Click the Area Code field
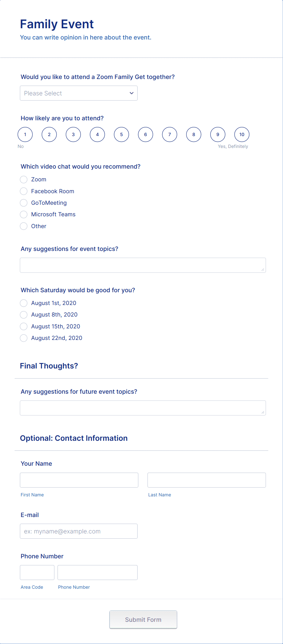The image size is (283, 644). (37, 573)
